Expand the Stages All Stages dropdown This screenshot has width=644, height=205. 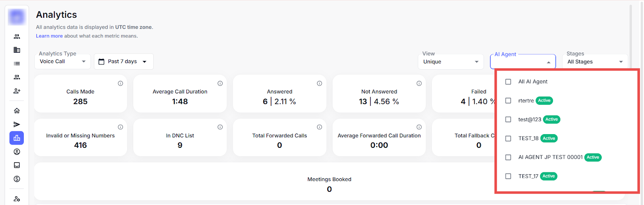[x=595, y=62]
